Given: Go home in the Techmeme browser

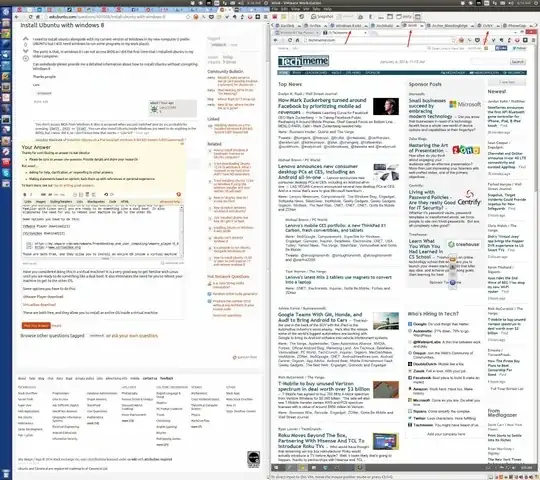Looking at the screenshot, I should pyautogui.click(x=297, y=40).
